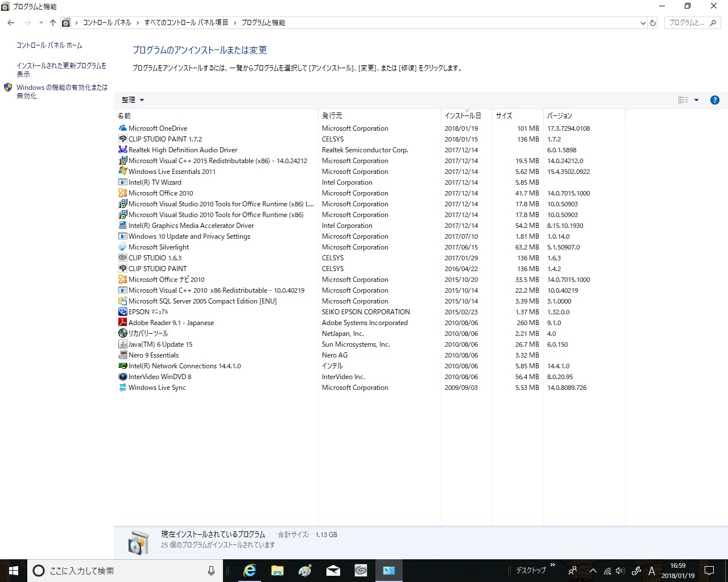728x582 pixels.
Task: Expand the デスクトップ toolbar chevron
Action: tap(552, 566)
